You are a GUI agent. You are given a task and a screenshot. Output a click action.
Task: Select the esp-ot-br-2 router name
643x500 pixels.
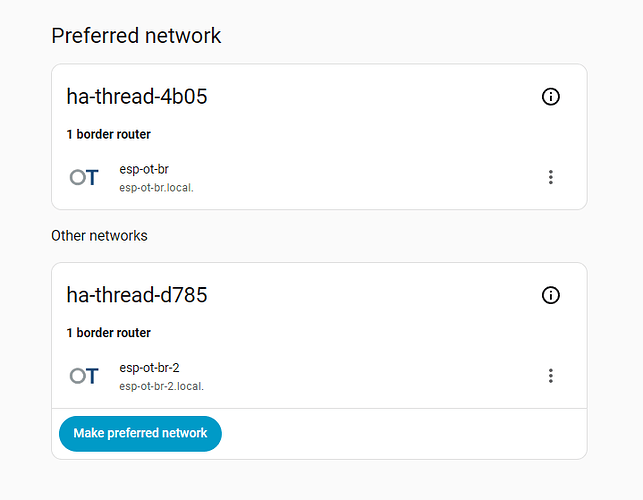[x=149, y=368]
